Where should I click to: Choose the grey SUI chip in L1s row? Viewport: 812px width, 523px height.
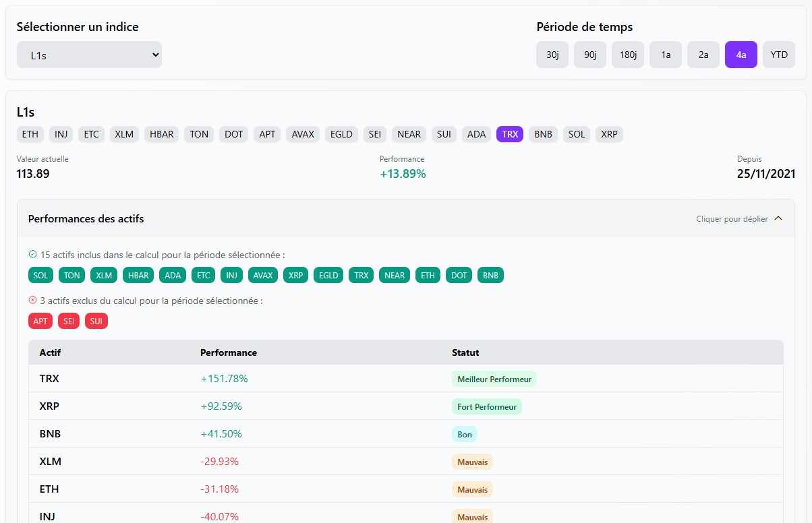[444, 134]
